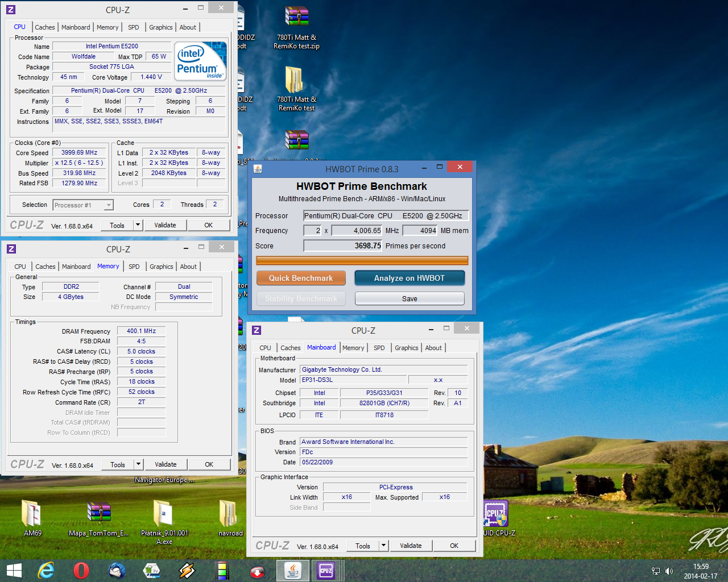Image resolution: width=728 pixels, height=582 pixels.
Task: Click the Intel Pentium E5200 name field
Action: pos(112,46)
